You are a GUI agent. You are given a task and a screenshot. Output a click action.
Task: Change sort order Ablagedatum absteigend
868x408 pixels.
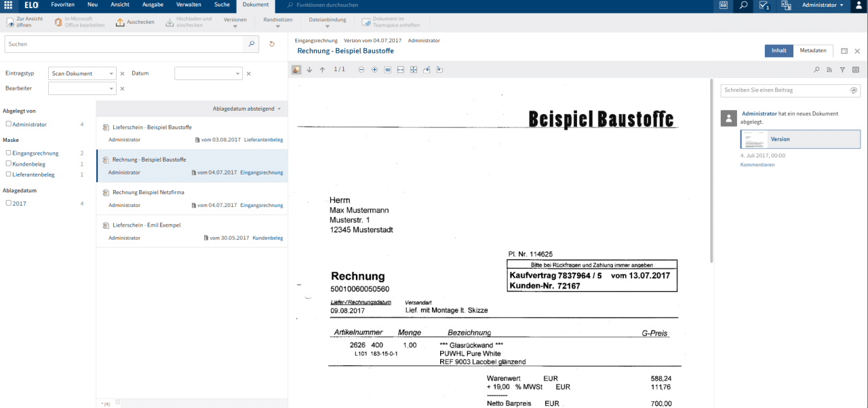tap(247, 109)
